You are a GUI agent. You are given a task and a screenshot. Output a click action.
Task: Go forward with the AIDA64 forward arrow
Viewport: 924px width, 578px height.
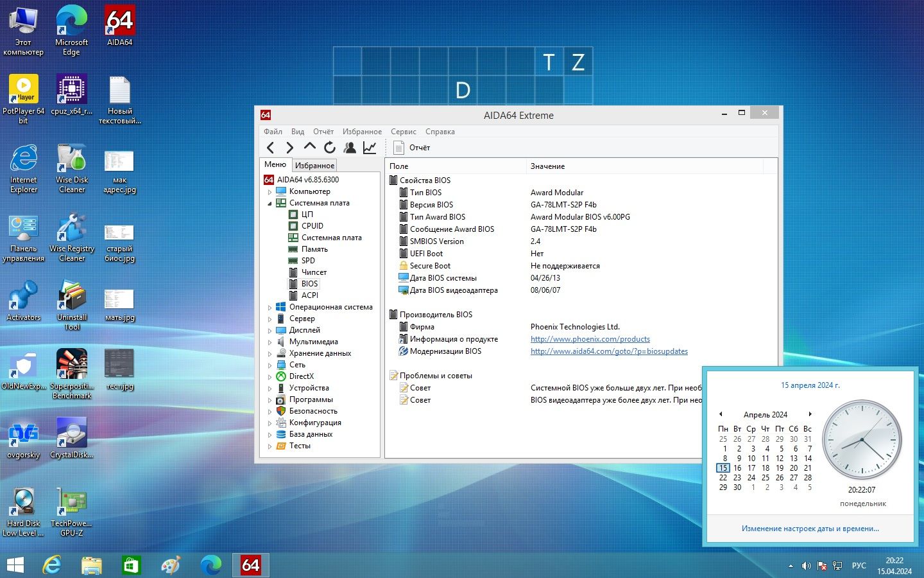point(289,148)
